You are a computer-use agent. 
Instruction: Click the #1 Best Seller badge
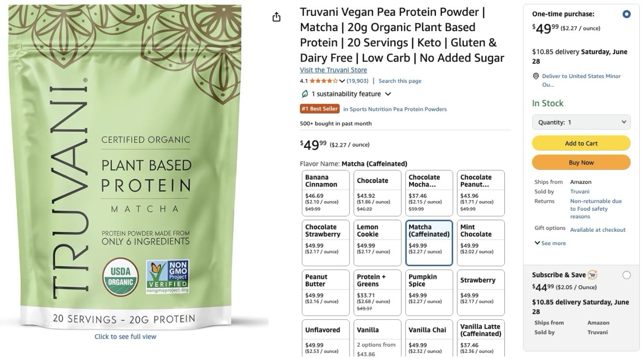point(320,109)
